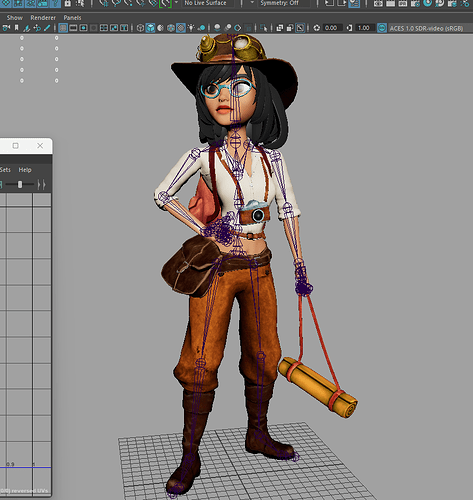Open Help menu in floating window
This screenshot has width=473, height=500.
[x=25, y=170]
